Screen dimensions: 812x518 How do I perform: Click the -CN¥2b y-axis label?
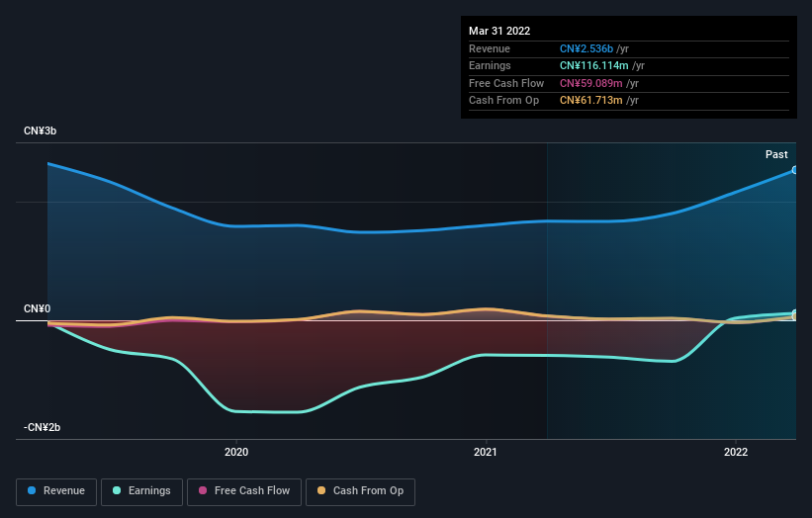point(43,428)
